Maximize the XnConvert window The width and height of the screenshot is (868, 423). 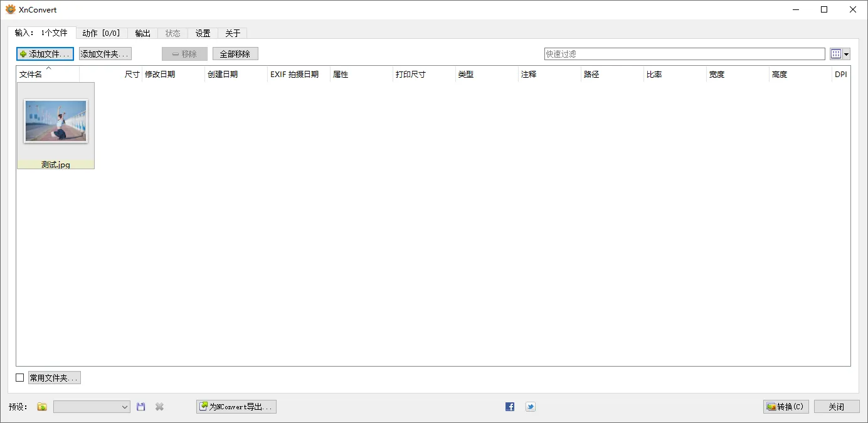pos(825,9)
